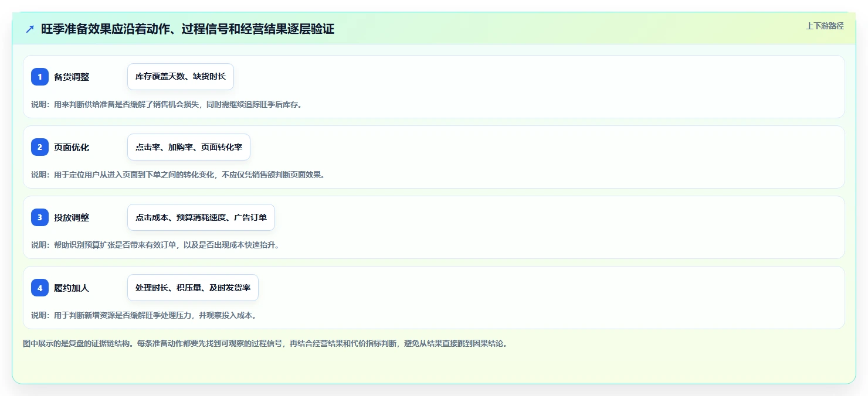
Task: Select step badge 1 for 备货调整
Action: tap(40, 77)
